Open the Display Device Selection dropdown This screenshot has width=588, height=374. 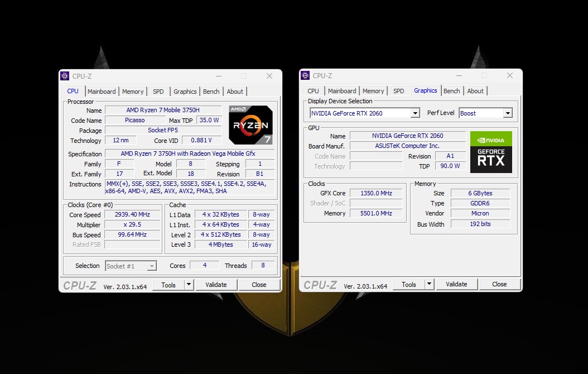pyautogui.click(x=415, y=113)
